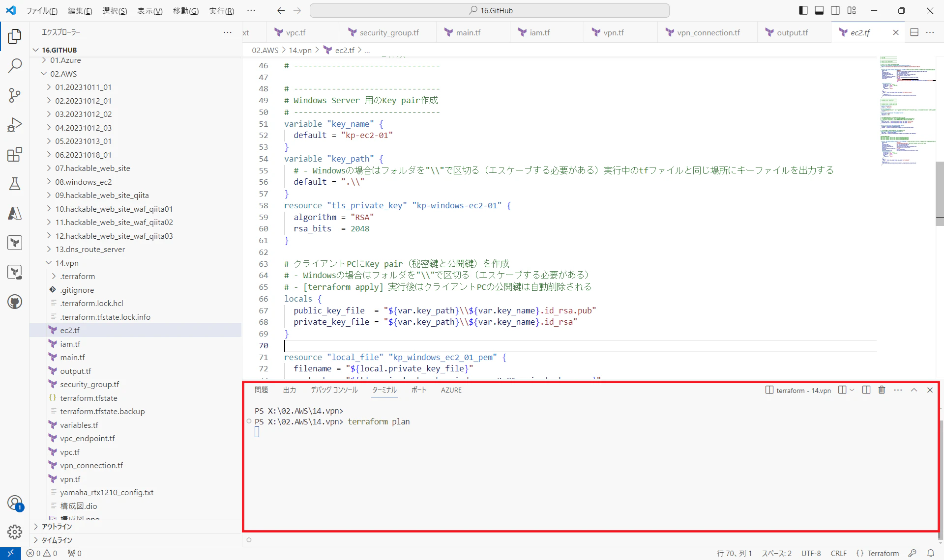Switch to the vpn_connection.tf tab
The width and height of the screenshot is (944, 560).
pos(708,32)
